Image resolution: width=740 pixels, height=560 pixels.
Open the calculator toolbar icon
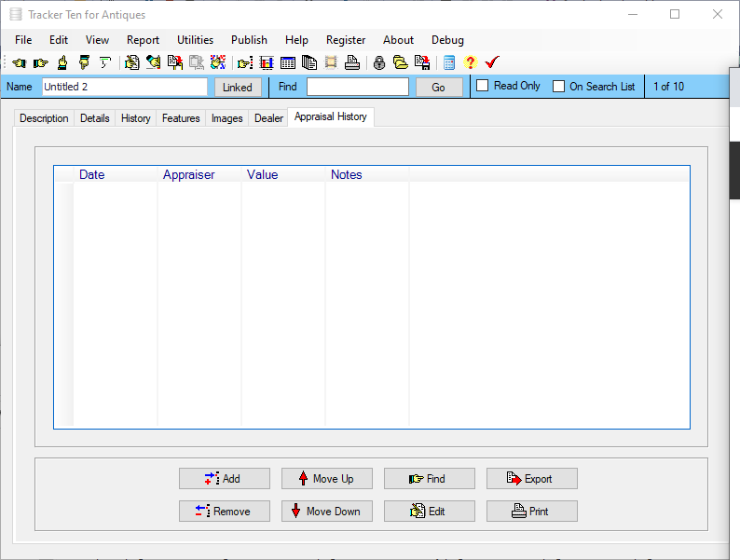click(x=449, y=62)
